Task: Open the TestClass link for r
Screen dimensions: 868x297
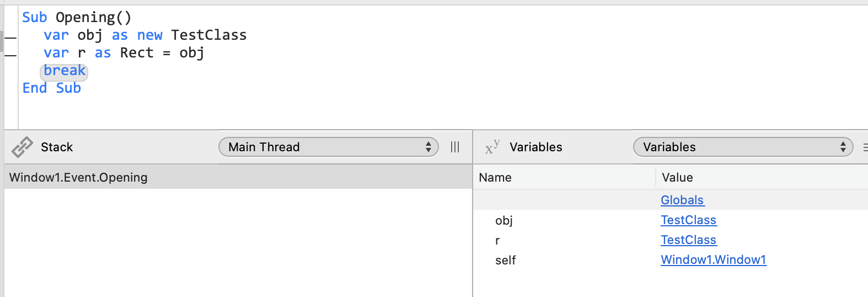Action: tap(688, 240)
